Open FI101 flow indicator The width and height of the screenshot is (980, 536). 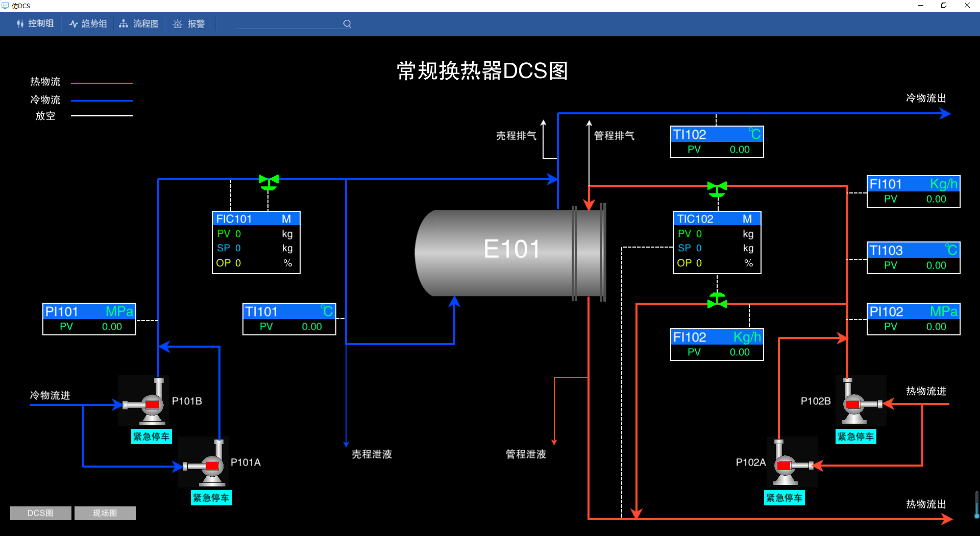point(914,191)
